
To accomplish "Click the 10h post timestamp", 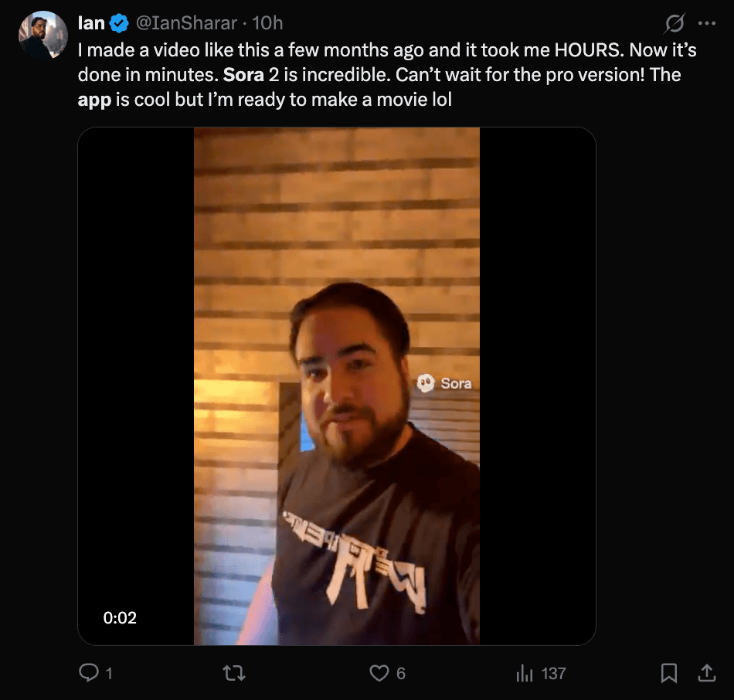I will click(x=267, y=24).
